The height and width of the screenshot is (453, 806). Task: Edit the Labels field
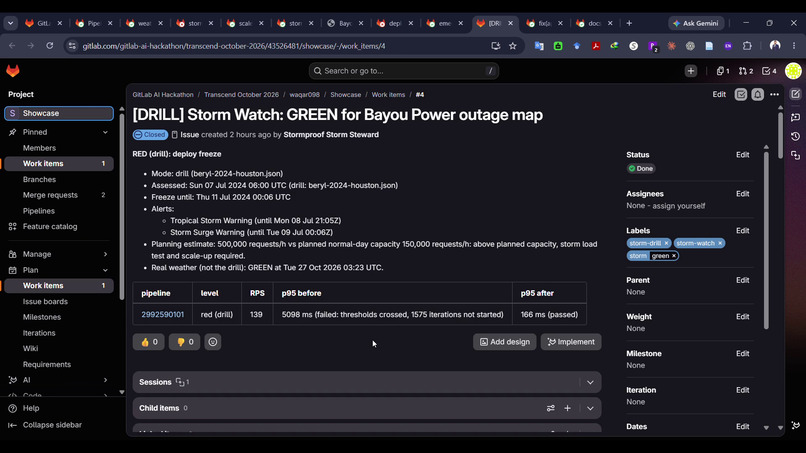742,231
